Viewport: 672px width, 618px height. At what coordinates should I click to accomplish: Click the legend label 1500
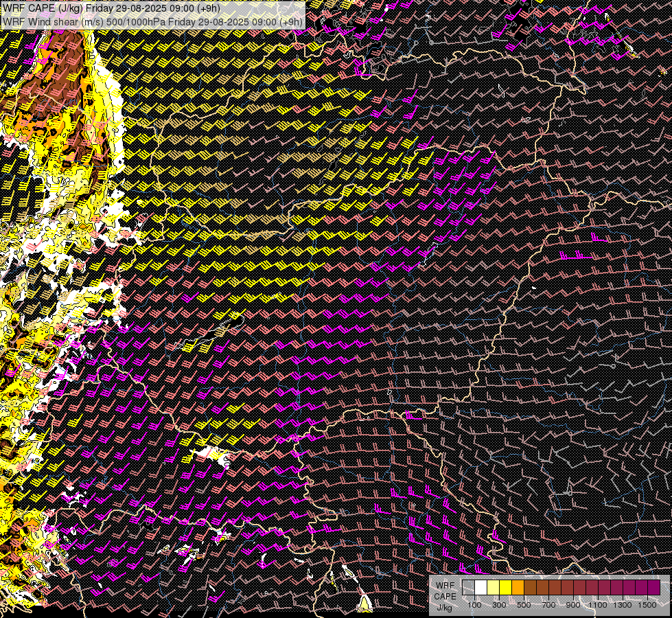[x=647, y=605]
